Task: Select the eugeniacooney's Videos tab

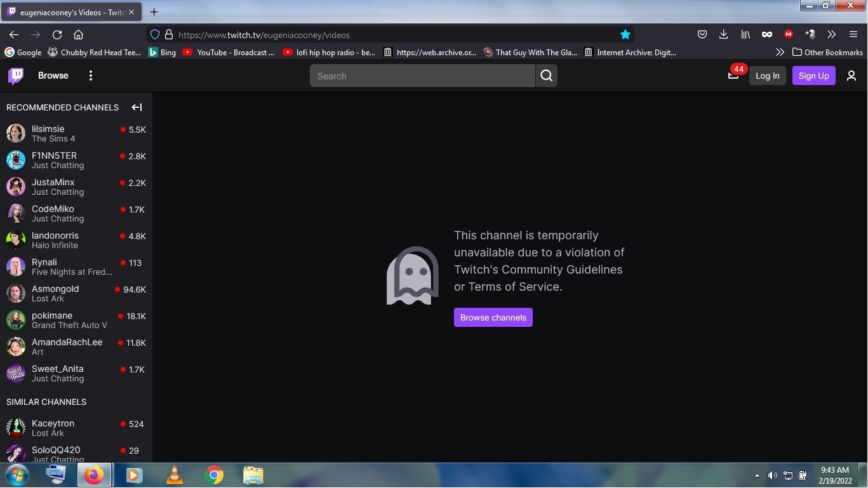Action: (x=72, y=12)
